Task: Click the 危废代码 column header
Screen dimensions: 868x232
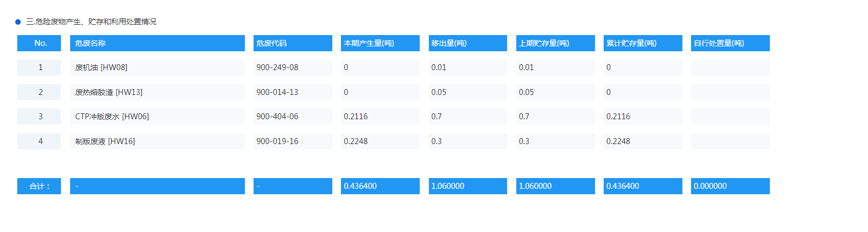Action: [292, 43]
